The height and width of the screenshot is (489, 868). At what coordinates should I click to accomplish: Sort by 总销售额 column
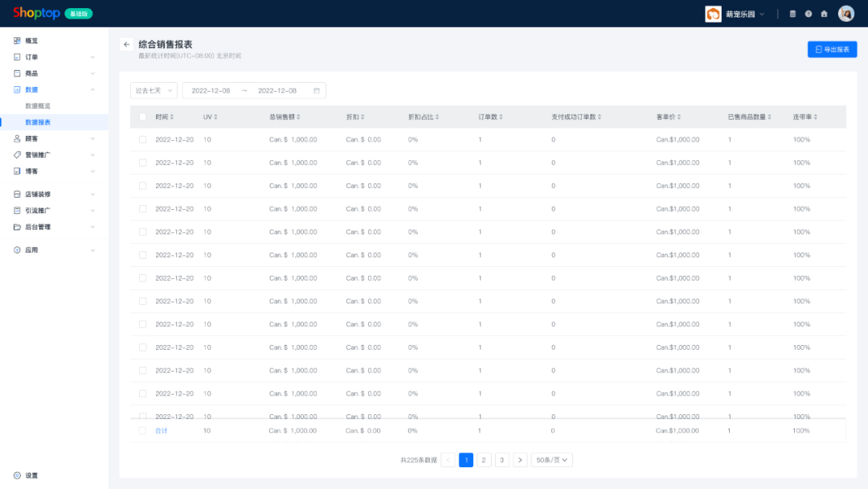[298, 117]
